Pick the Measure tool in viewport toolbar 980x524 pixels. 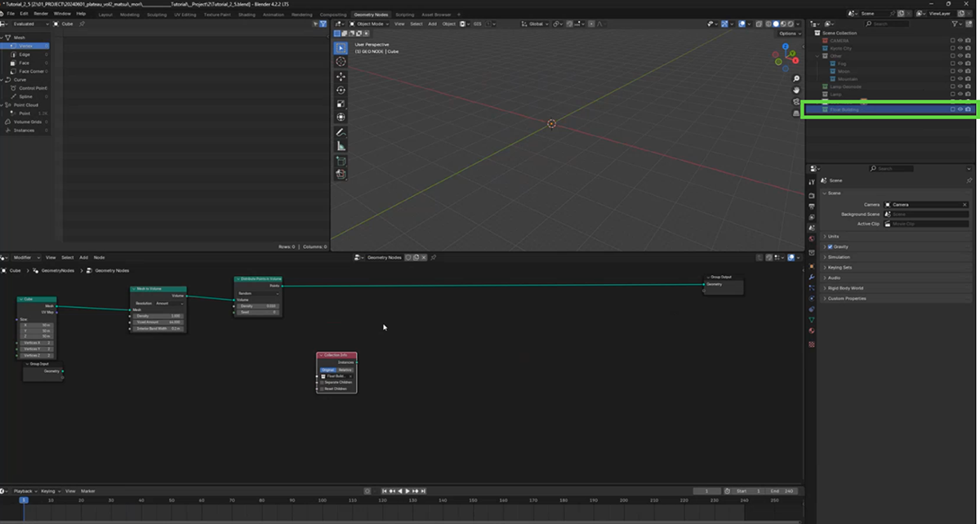point(341,146)
